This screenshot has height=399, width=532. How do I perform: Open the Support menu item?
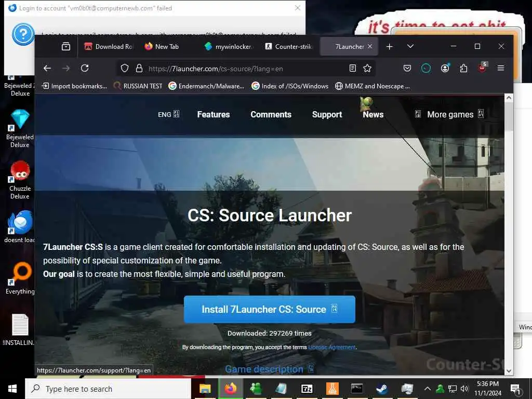pos(327,114)
